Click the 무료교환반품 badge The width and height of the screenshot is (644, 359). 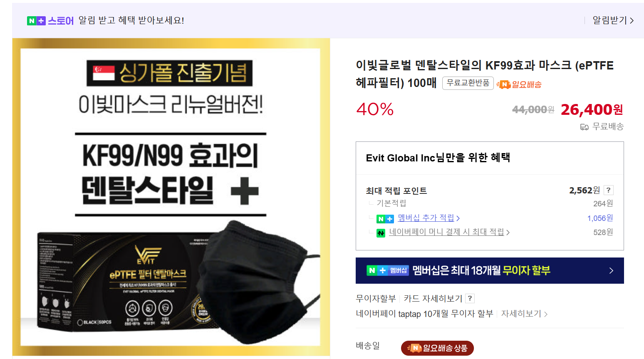click(468, 83)
